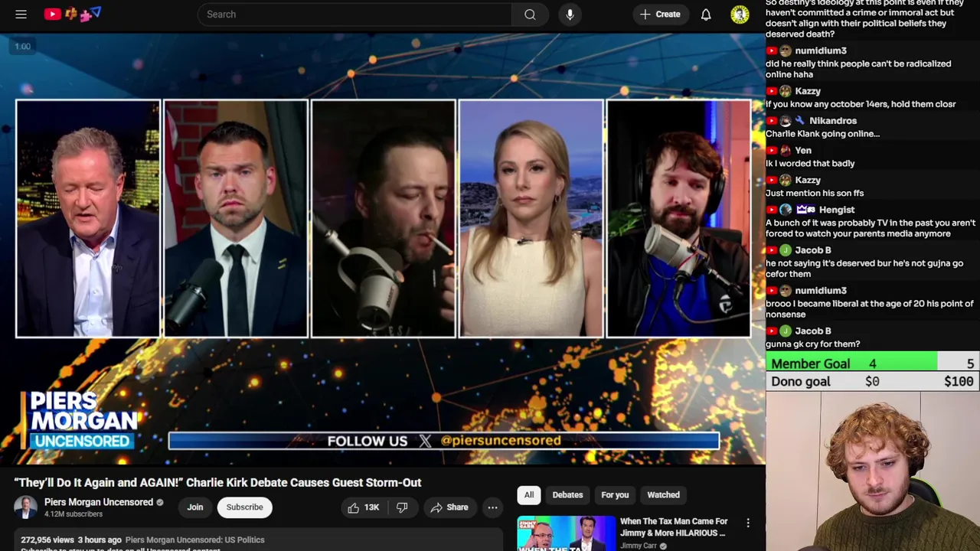Click chat username Nikandros
This screenshot has width=980, height=551.
(833, 121)
